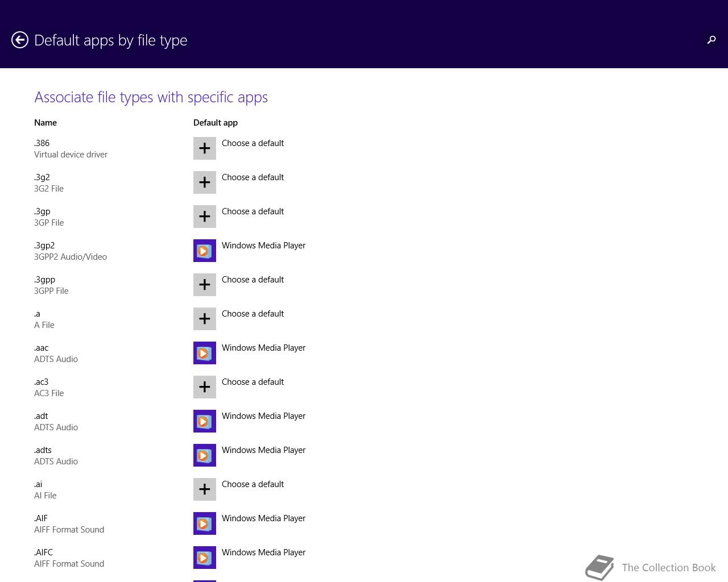Select the '3GP File' description

49,223
